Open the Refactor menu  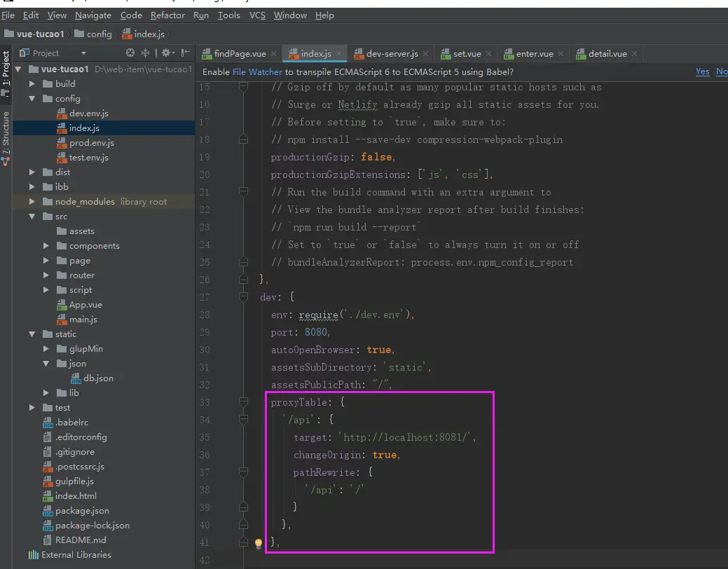[x=167, y=15]
